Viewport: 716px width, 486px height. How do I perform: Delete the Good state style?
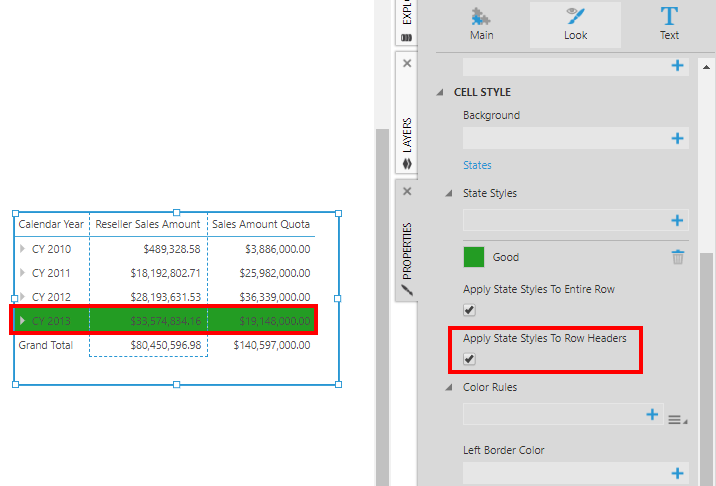pos(678,257)
